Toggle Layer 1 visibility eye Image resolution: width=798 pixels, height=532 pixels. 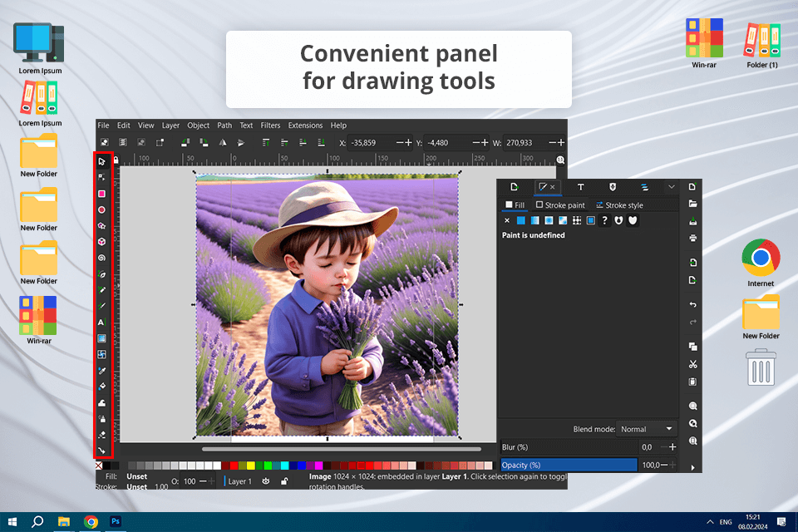click(x=266, y=481)
